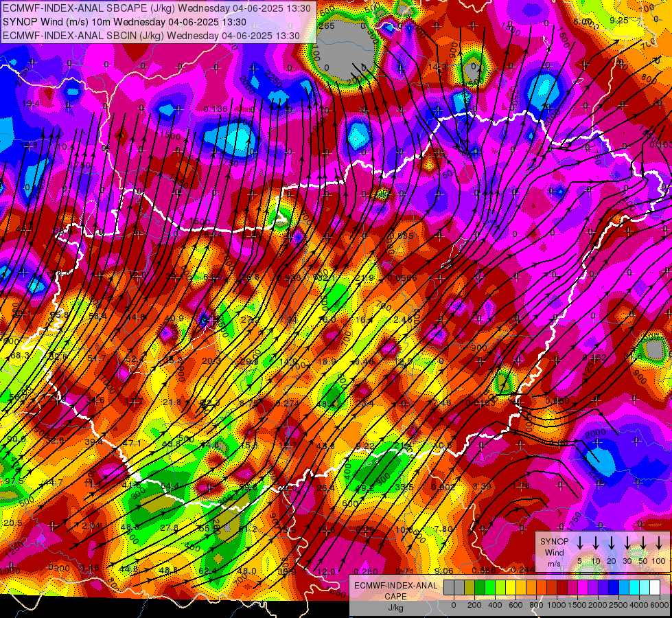
Task: Click the map value '27.6'
Action: tap(170, 528)
